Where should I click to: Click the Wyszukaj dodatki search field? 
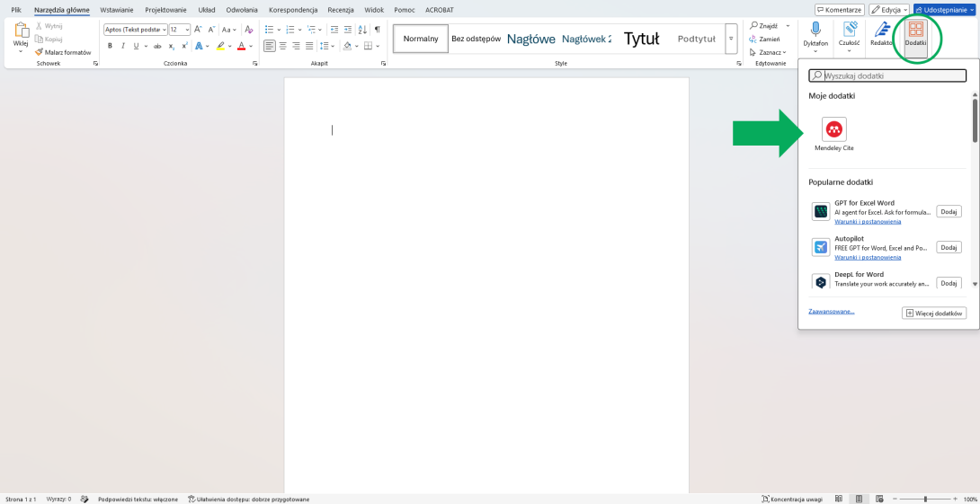point(888,76)
